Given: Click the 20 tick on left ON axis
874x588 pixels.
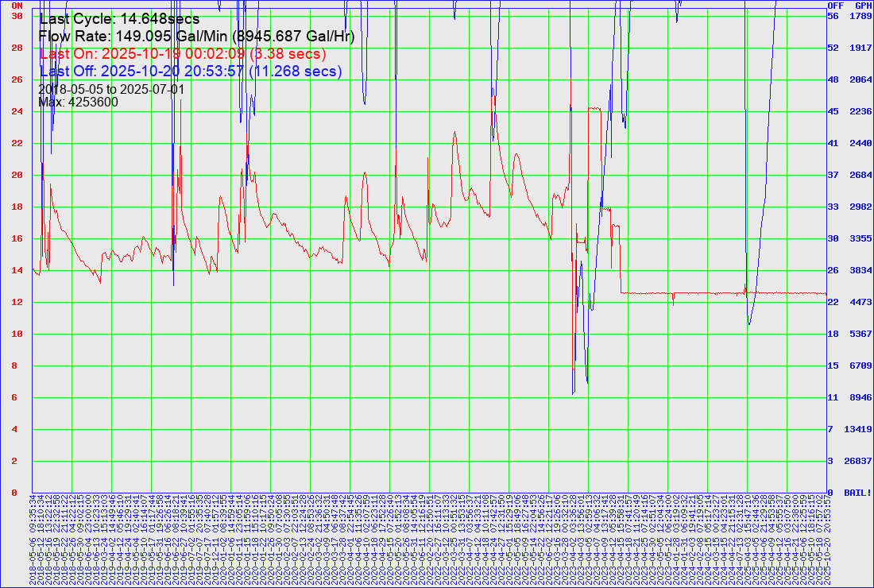Looking at the screenshot, I should [16, 175].
